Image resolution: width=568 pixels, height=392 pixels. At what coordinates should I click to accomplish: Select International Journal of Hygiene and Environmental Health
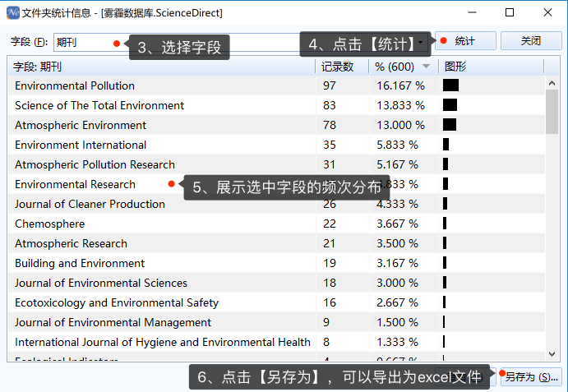tap(277, 342)
